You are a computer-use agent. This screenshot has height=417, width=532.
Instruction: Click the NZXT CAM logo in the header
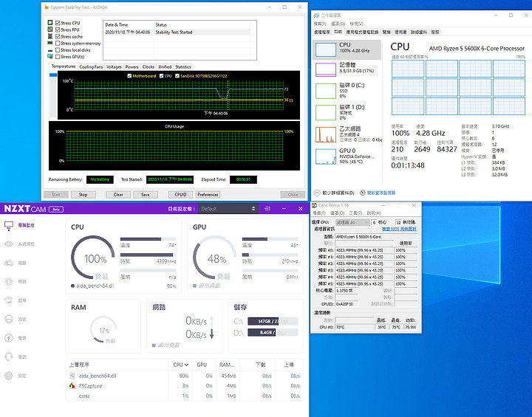click(x=25, y=209)
